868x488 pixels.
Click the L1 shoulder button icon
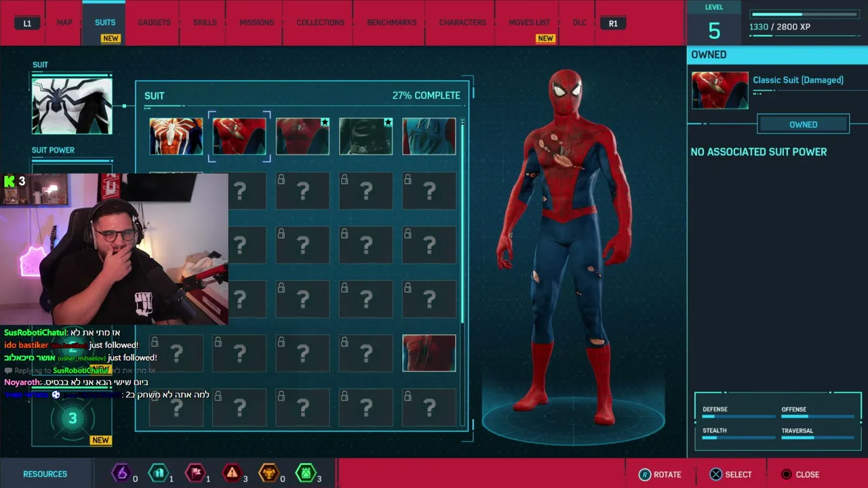(x=27, y=23)
